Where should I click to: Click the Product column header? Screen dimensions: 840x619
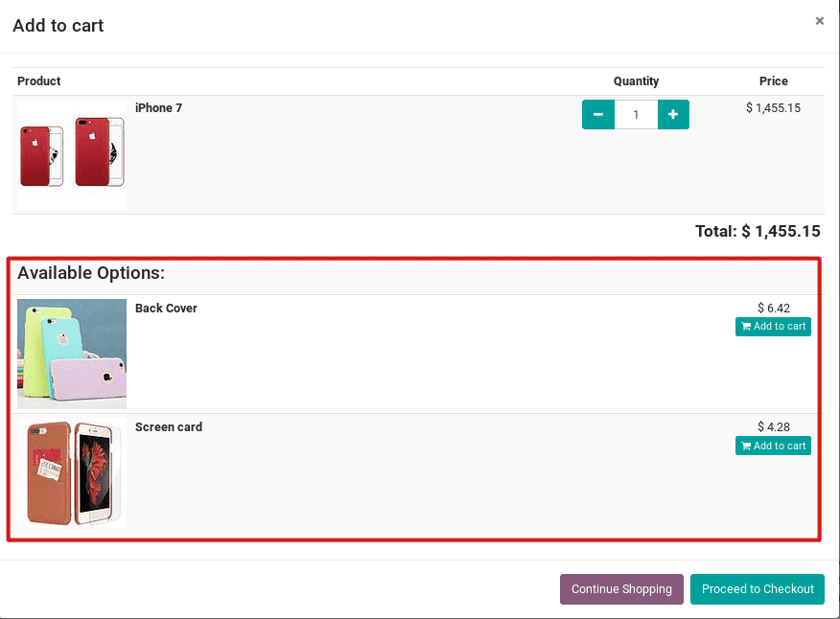[38, 81]
